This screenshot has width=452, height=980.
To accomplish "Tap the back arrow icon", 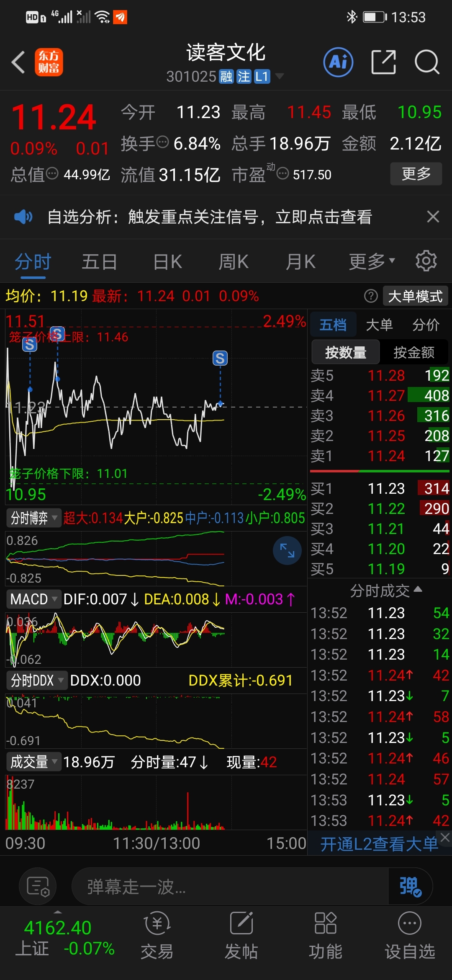I will tap(18, 62).
